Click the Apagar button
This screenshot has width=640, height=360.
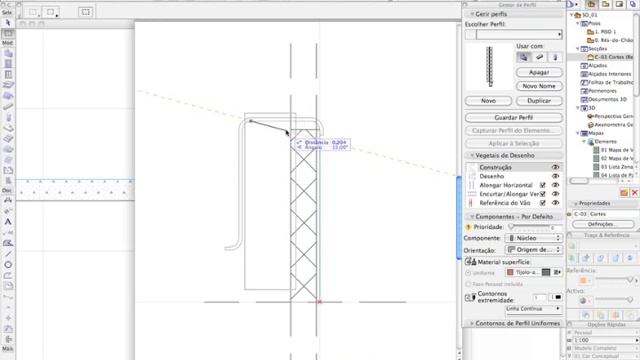coord(539,73)
